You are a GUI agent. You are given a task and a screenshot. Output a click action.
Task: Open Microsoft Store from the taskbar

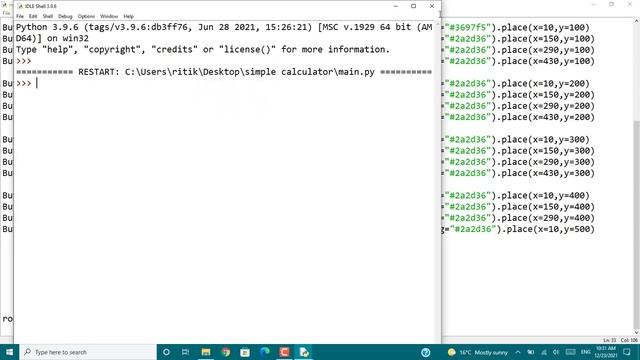(245, 352)
